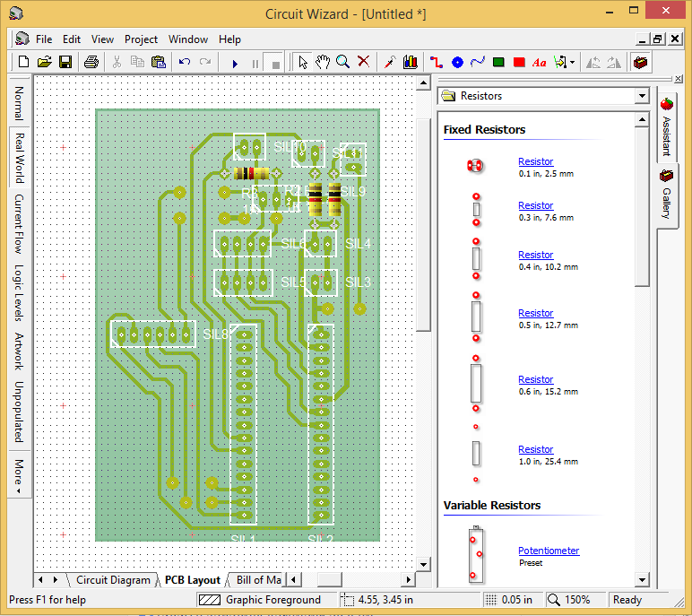692x616 pixels.
Task: Open the graph chart tool
Action: (411, 62)
